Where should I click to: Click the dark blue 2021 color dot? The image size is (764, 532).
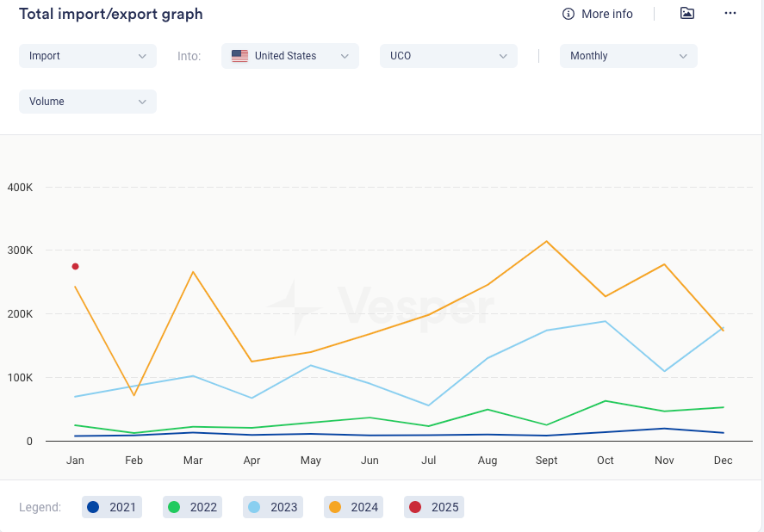[x=94, y=507]
